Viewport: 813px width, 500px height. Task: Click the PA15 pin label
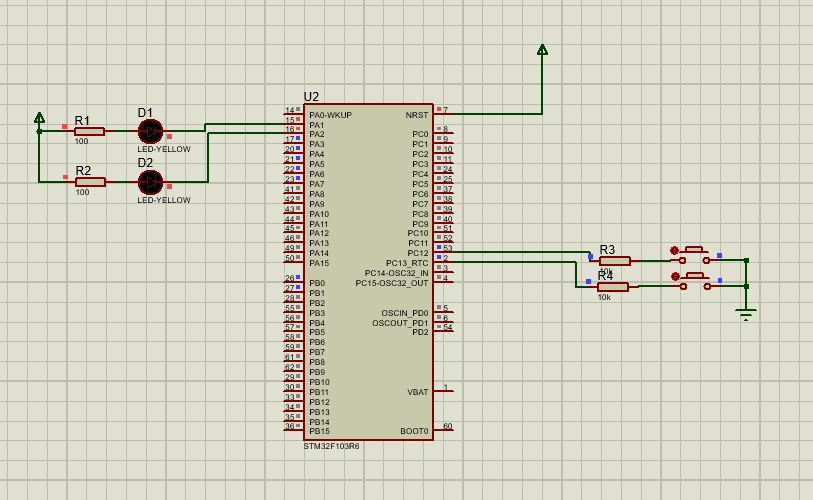319,263
